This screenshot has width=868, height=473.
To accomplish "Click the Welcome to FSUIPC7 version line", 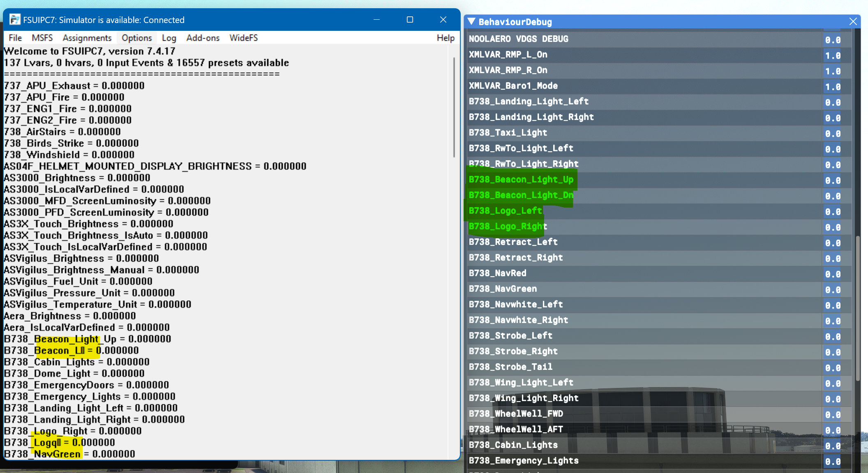I will 90,51.
